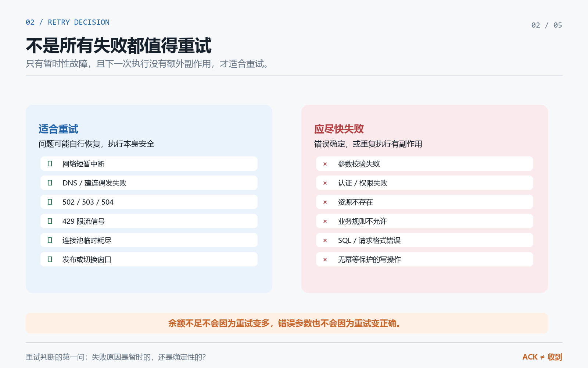The width and height of the screenshot is (588, 368).
Task: Select the text 参数校验失败
Action: [359, 164]
